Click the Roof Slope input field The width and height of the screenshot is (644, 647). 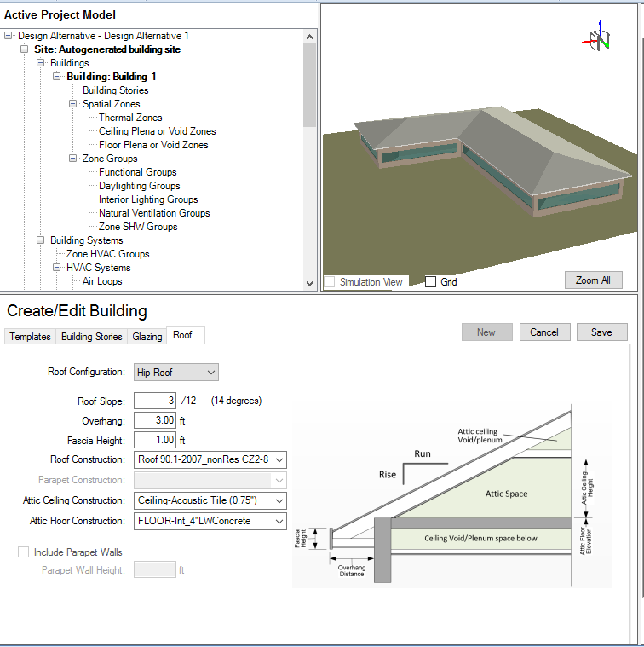point(154,401)
